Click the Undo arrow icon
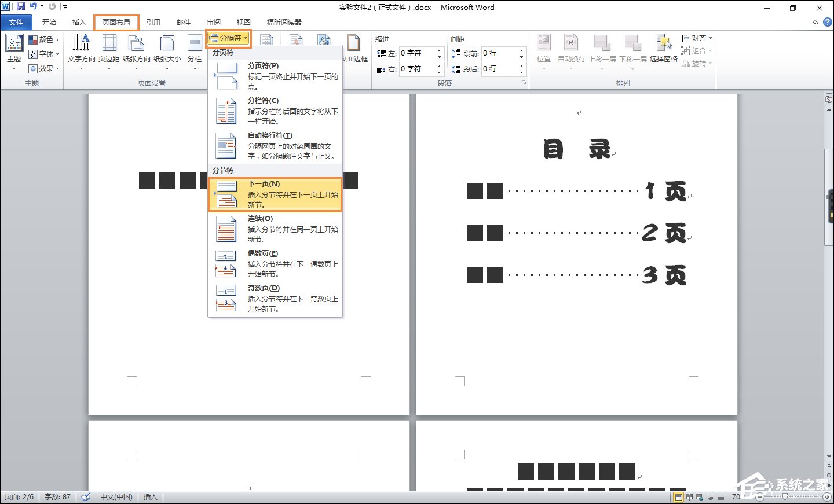The image size is (834, 504). (33, 7)
